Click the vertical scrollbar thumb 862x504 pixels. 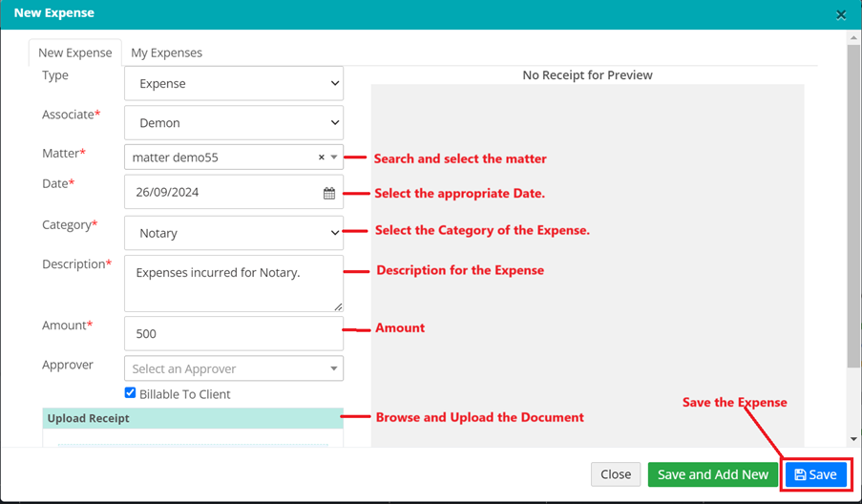point(853,205)
